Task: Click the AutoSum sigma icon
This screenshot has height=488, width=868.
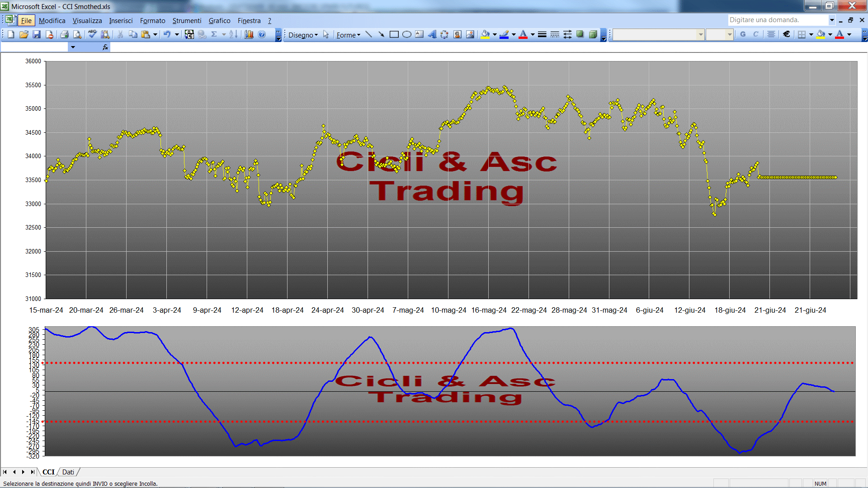Action: pos(214,34)
